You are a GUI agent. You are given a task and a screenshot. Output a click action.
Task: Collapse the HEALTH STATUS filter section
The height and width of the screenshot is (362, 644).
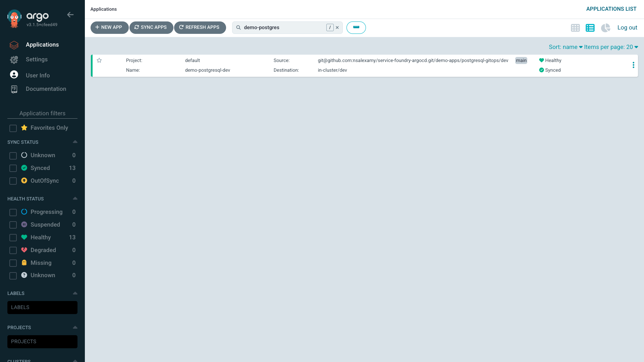point(75,198)
